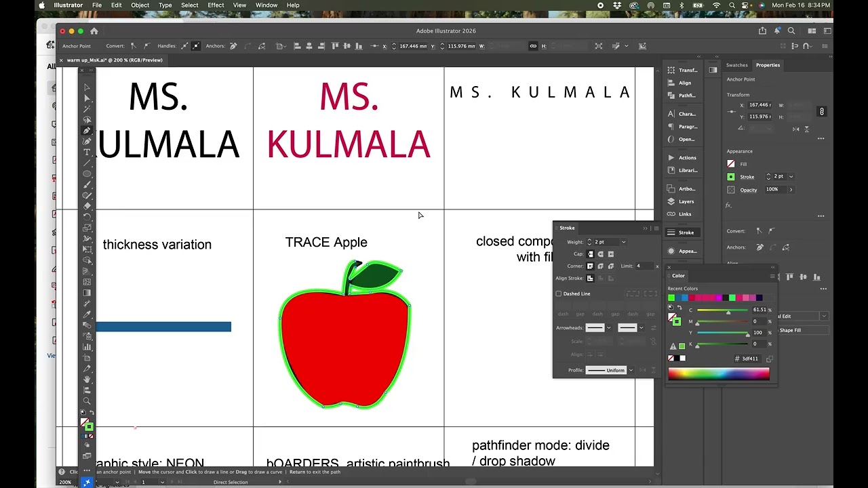Open the Transform panel icon
Viewport: 868px width, 488px height.
[x=682, y=70]
